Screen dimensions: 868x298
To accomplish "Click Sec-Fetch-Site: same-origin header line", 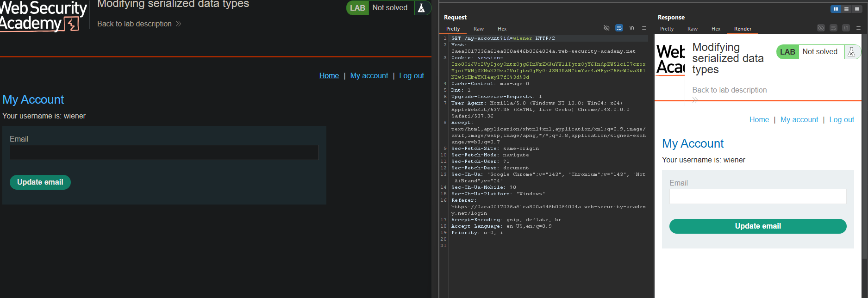I will point(495,149).
